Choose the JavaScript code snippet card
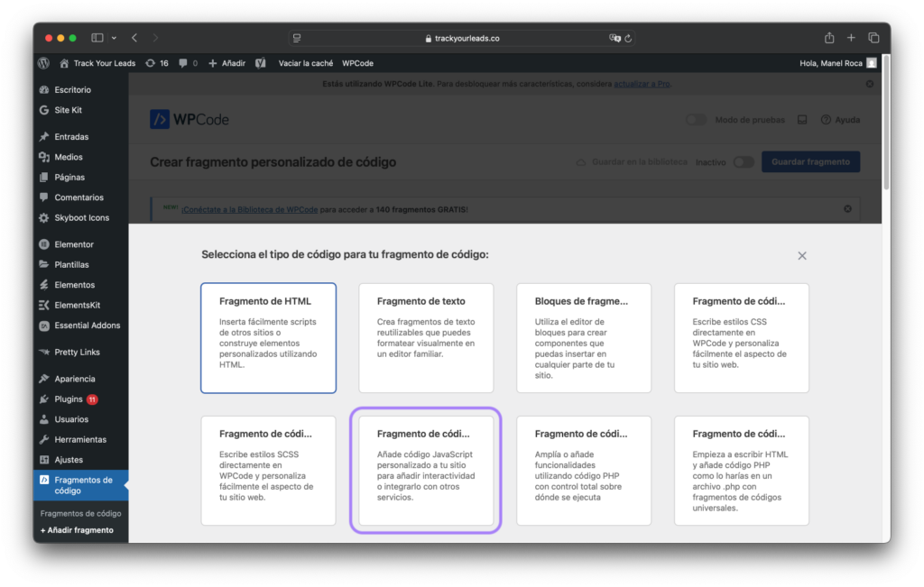This screenshot has width=924, height=587. pyautogui.click(x=426, y=471)
